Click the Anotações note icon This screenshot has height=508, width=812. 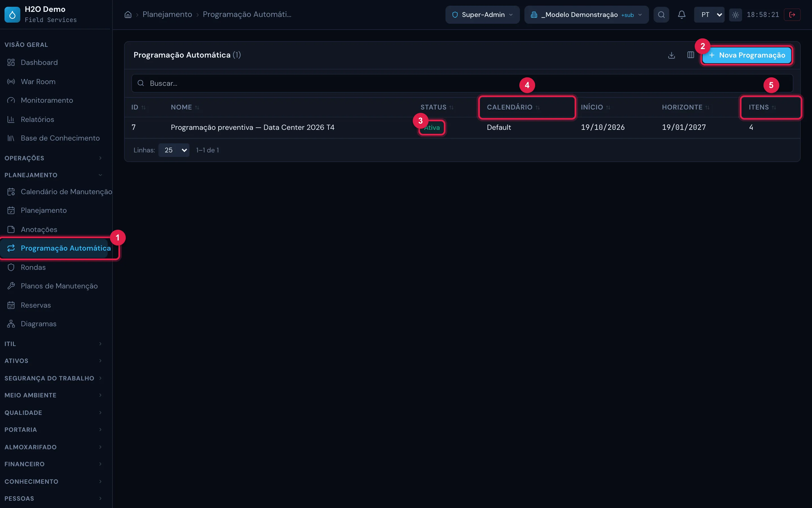(11, 229)
